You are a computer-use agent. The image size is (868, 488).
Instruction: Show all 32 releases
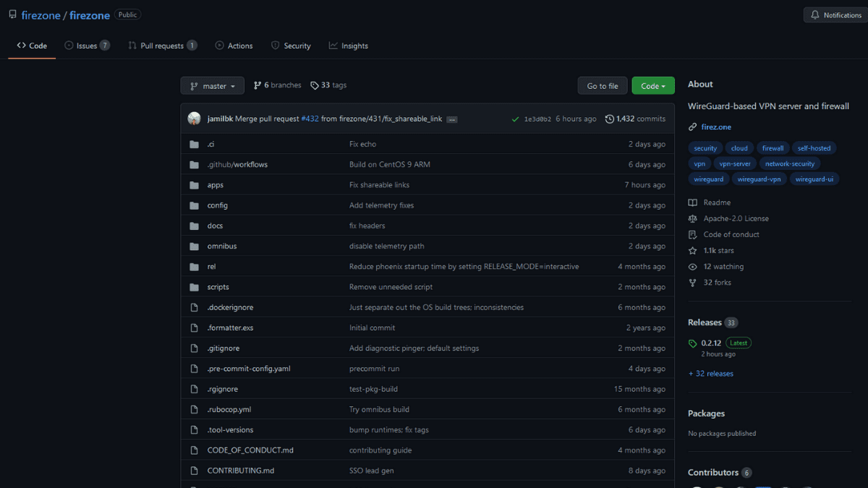coord(710,373)
